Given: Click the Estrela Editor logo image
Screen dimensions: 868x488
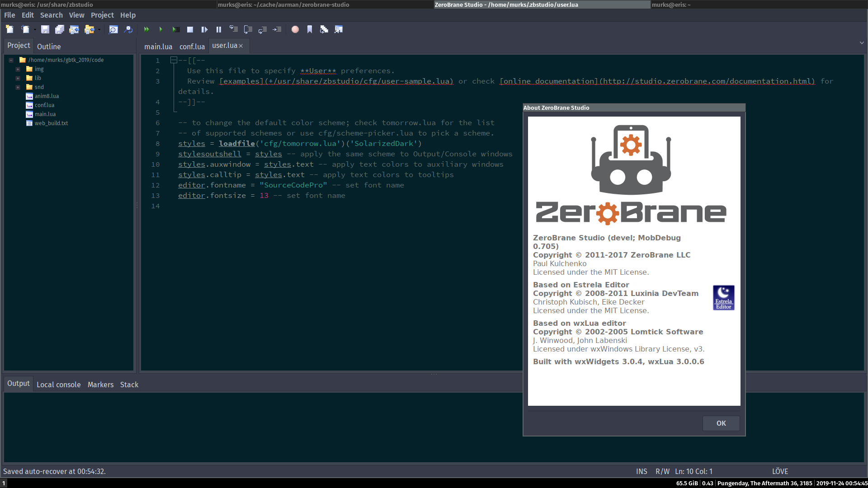Looking at the screenshot, I should point(723,297).
